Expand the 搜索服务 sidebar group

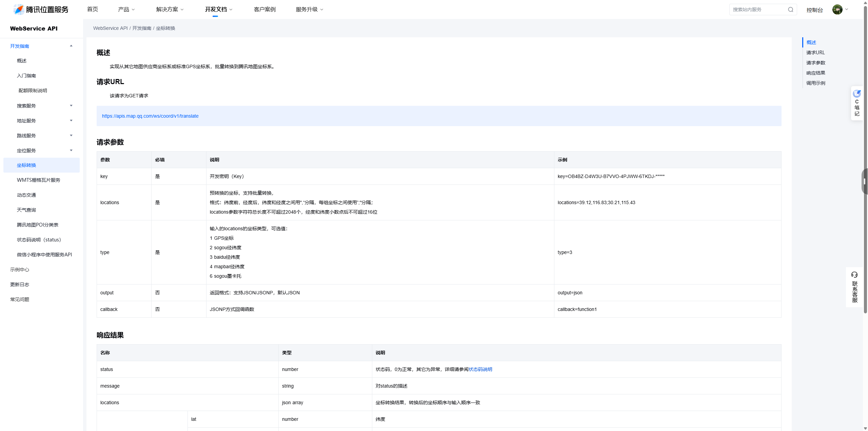pos(71,106)
